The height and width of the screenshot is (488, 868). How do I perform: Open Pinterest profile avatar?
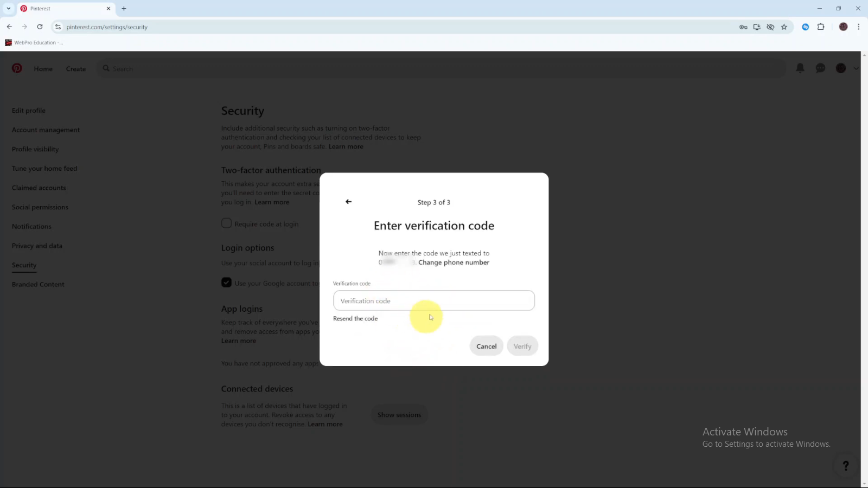pos(841,68)
